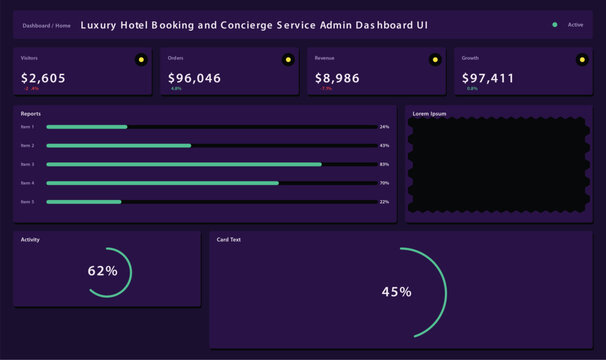Click the Activity panel heading

(30, 240)
